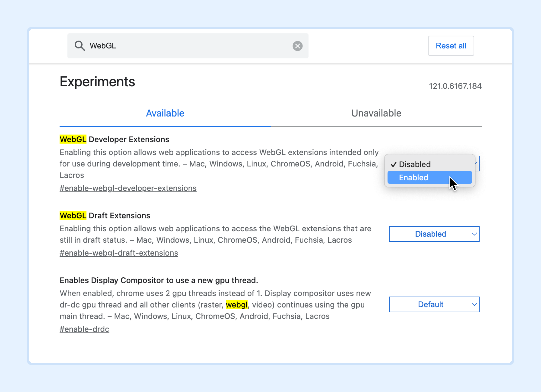This screenshot has width=541, height=392.
Task: Open the #enable-webgl-developer-extensions link
Action: pyautogui.click(x=128, y=188)
